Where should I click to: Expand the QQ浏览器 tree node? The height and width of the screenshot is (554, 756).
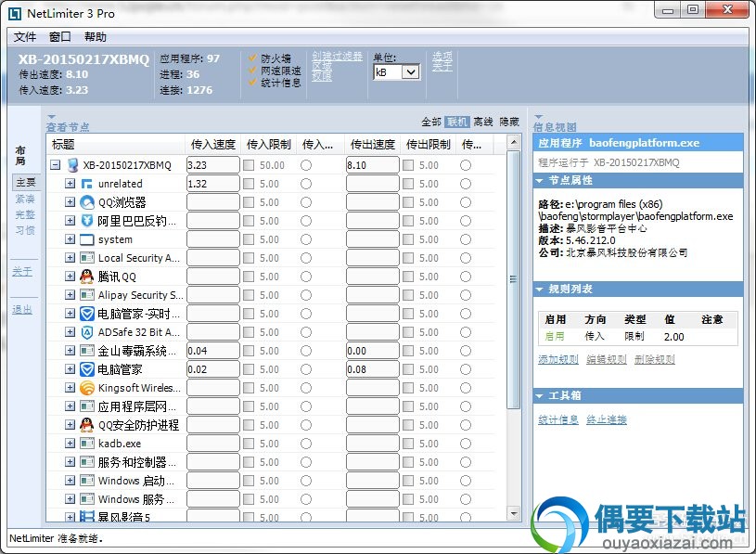(x=70, y=202)
